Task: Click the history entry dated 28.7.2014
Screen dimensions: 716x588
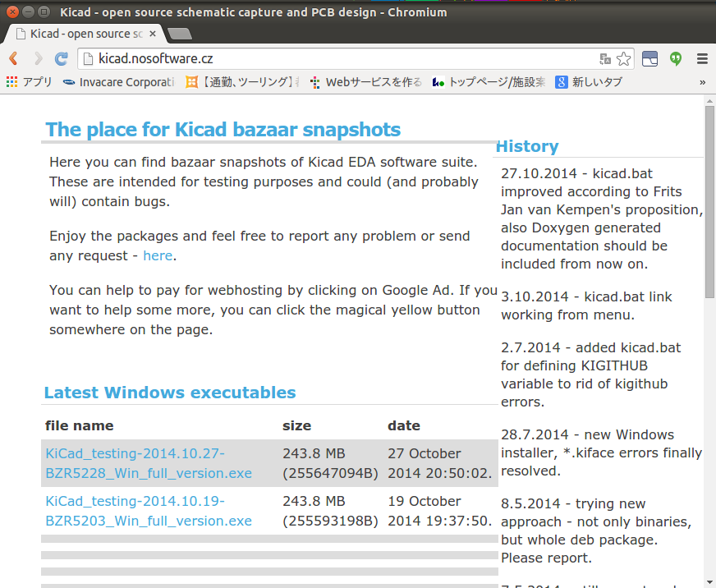Action: 601,452
